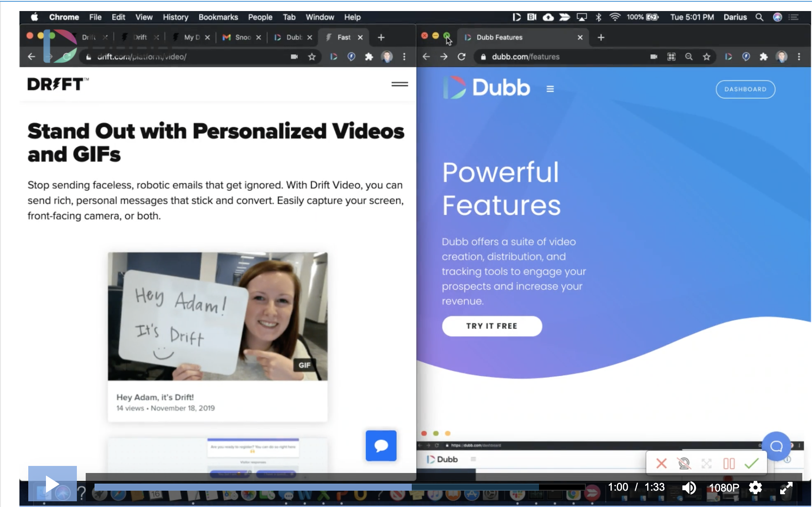Expand the Dubb hamburger menu
The width and height of the screenshot is (812, 507).
[550, 89]
